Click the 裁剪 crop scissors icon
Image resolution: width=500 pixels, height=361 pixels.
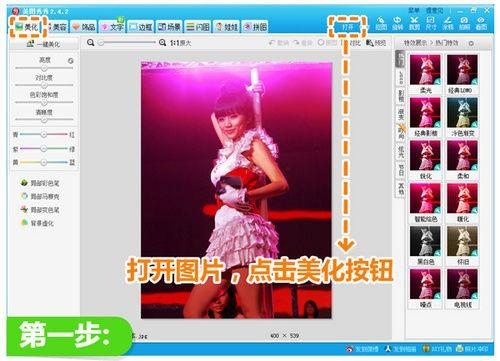414,23
